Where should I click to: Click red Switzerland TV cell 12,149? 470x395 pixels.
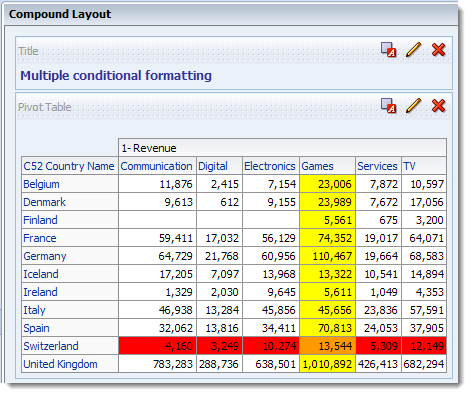click(x=424, y=346)
